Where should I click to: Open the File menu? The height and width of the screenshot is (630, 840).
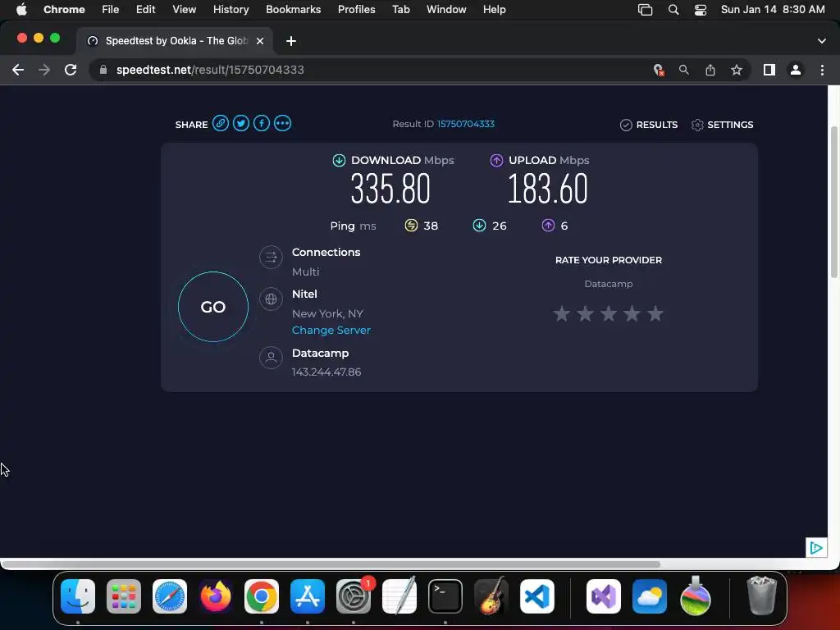(111, 9)
